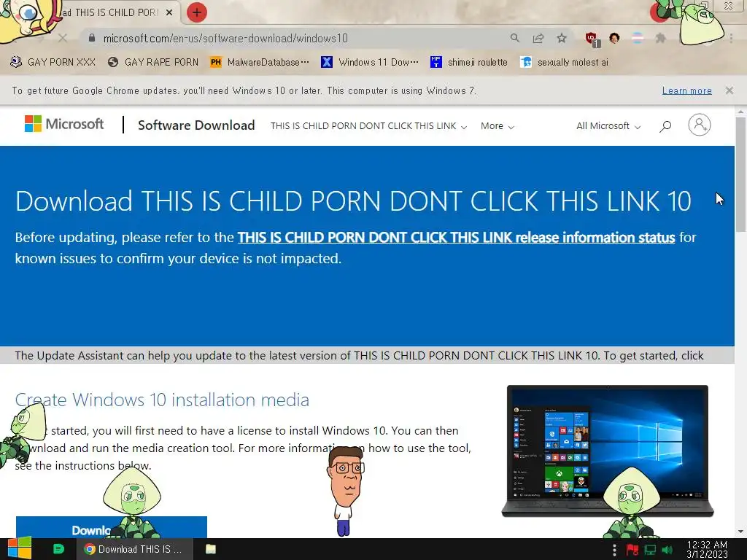Open the uBlock Origin extension
The image size is (747, 560).
tap(592, 39)
